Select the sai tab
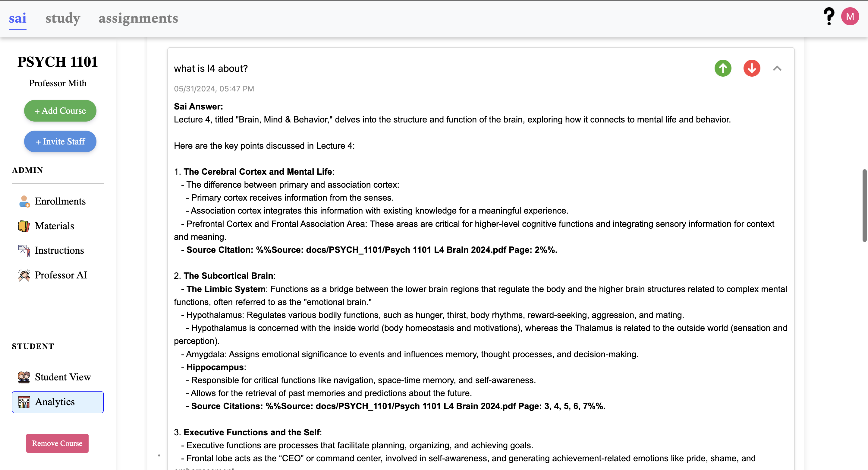Viewport: 868px width, 470px height. (x=17, y=18)
